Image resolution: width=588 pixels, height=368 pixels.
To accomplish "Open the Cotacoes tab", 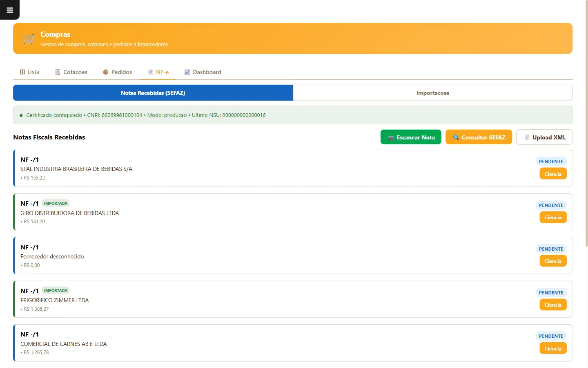I will point(71,72).
